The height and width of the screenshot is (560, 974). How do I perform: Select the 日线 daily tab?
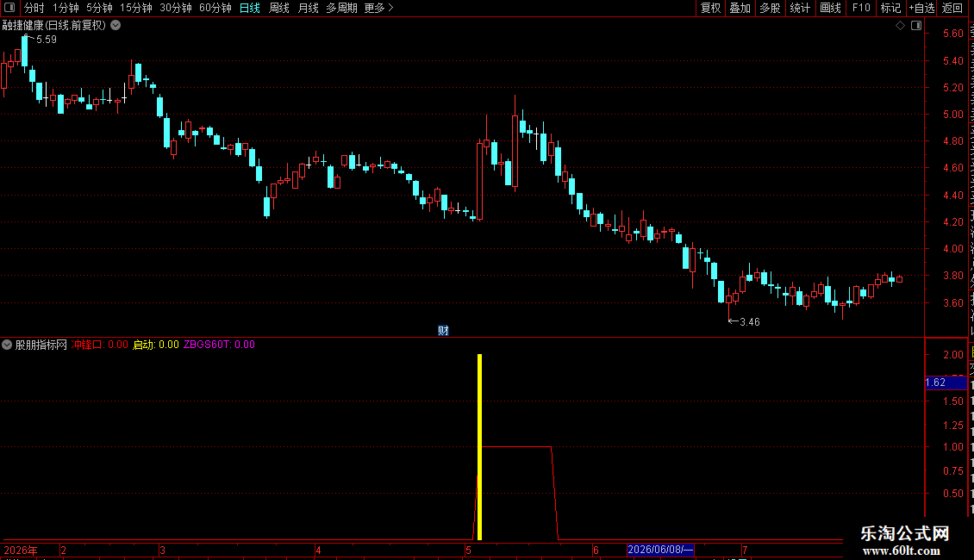250,8
